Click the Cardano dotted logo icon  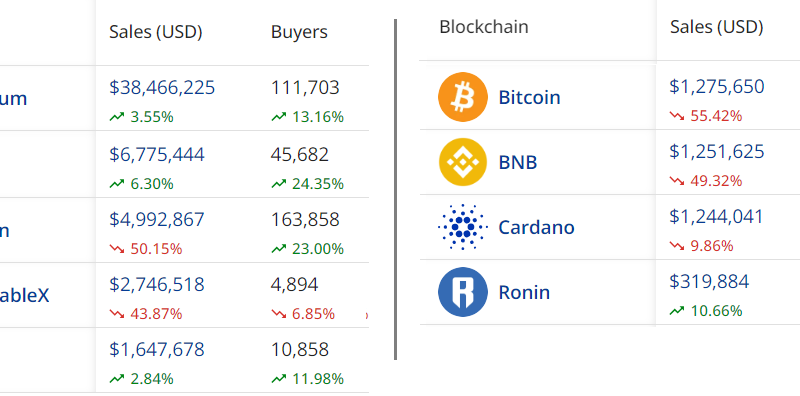[x=463, y=227]
